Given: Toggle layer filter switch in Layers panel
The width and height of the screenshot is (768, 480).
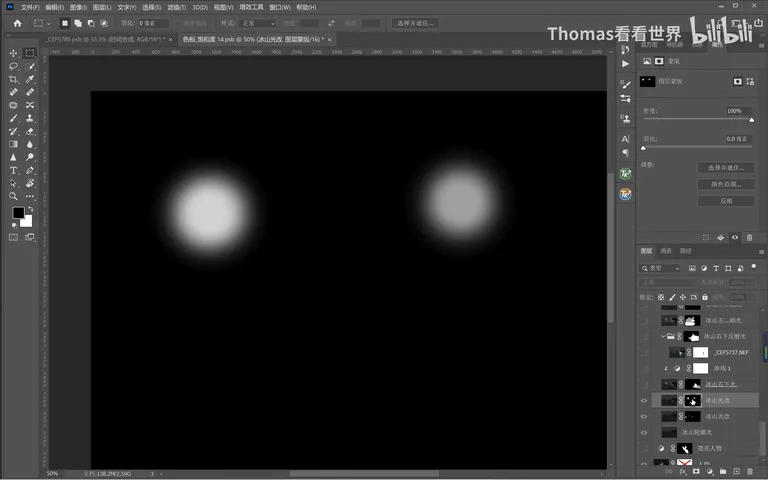Looking at the screenshot, I should click(754, 267).
